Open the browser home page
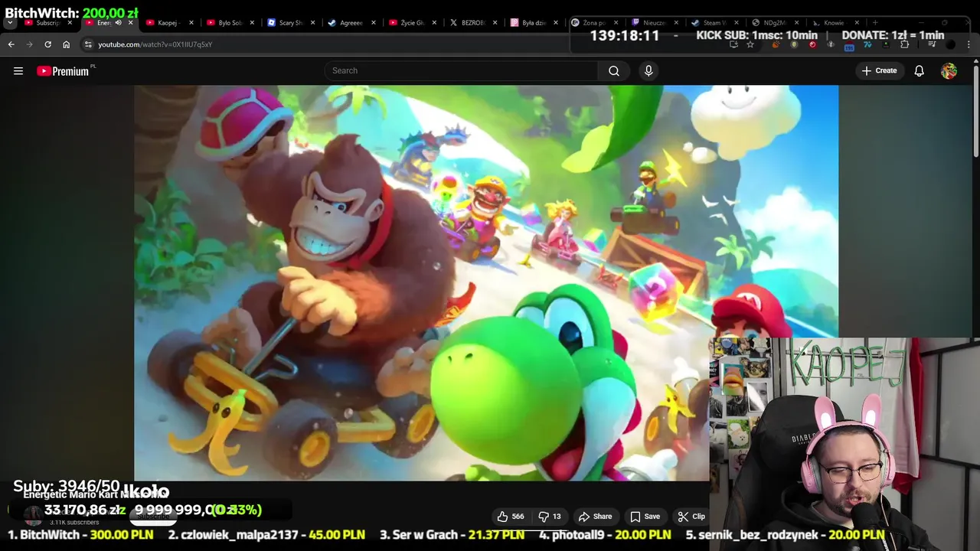The image size is (980, 551). [x=66, y=44]
